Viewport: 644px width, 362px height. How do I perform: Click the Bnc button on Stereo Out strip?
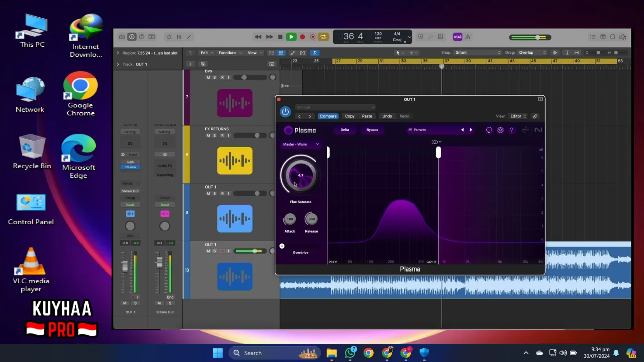pos(170,297)
